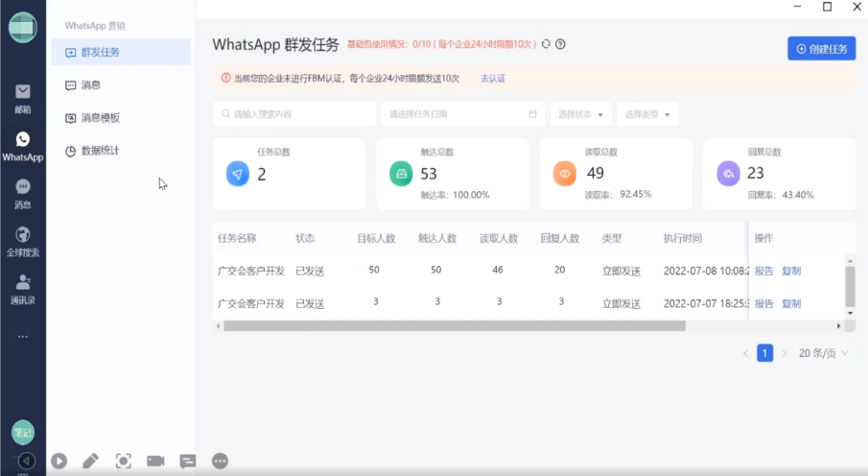This screenshot has height=476, width=868.
Task: Open the 选择类型 dropdown
Action: [x=647, y=114]
